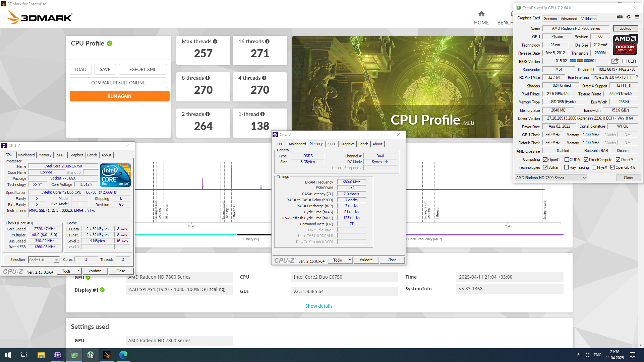
Task: Open 3DMark from the taskbar
Action: 107,355
